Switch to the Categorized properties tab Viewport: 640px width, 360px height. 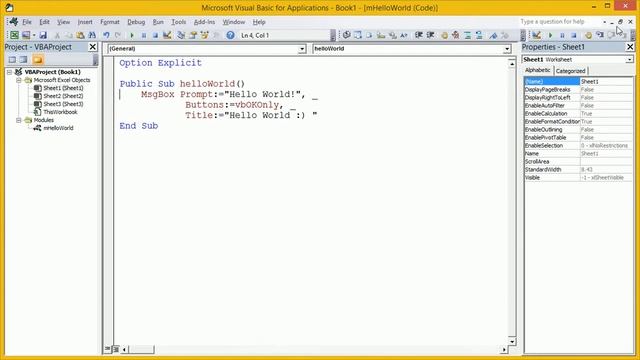tap(570, 71)
